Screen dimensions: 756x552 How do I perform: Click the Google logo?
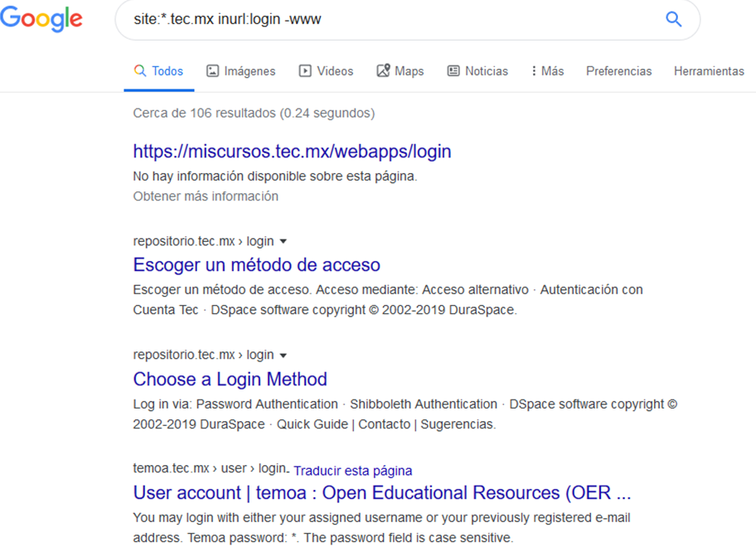pos(41,20)
